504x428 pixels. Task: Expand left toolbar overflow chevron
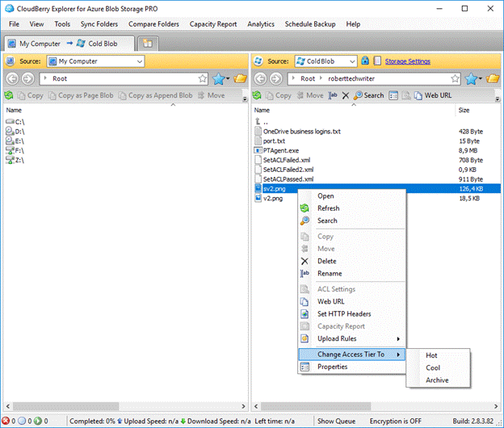(x=245, y=99)
